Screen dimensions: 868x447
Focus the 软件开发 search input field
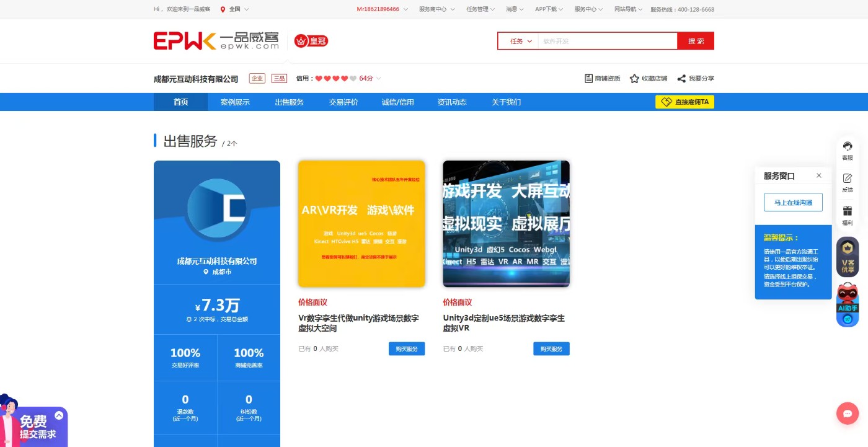click(608, 41)
